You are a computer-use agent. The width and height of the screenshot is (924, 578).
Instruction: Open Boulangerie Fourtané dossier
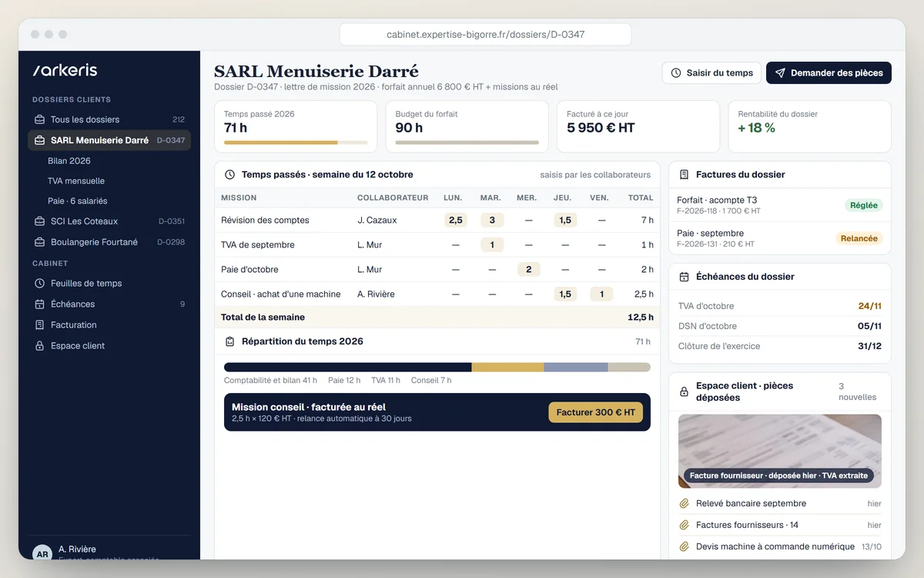pyautogui.click(x=109, y=242)
